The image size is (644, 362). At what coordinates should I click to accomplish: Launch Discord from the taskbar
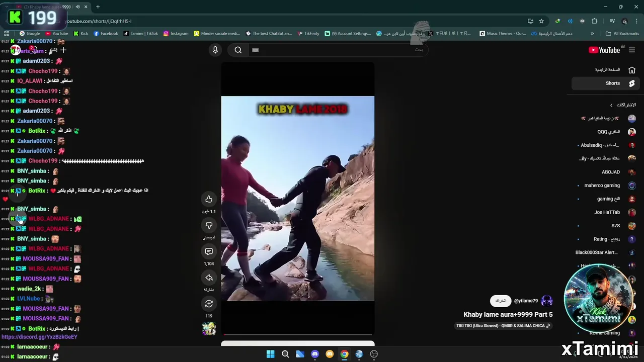point(315,354)
